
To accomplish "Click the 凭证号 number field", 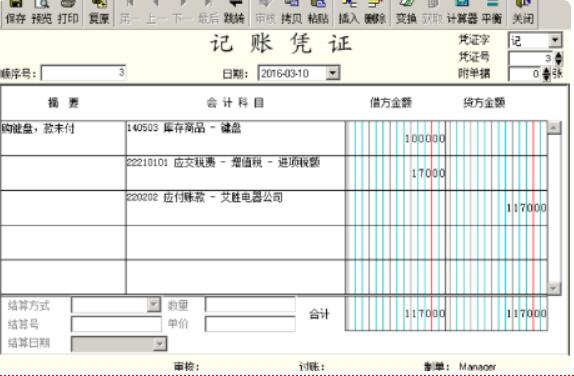I will pyautogui.click(x=531, y=58).
